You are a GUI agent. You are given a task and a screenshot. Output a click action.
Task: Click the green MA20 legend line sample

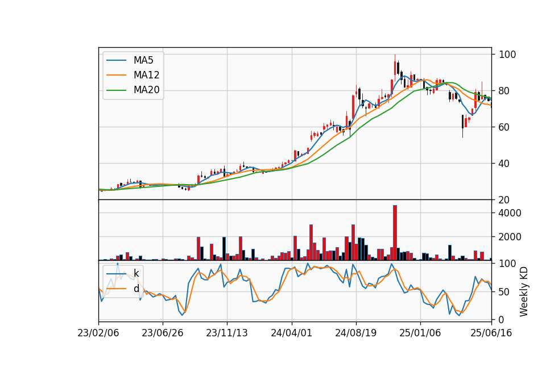116,90
